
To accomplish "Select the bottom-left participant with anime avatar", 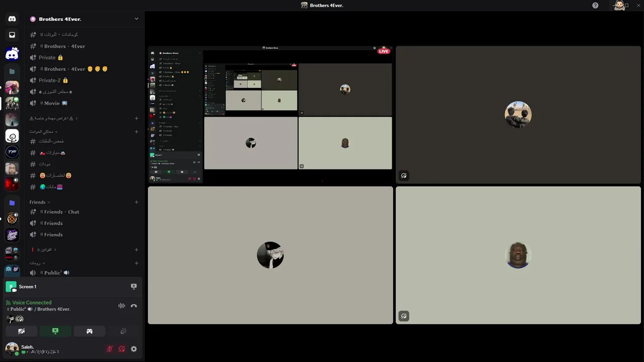I will pyautogui.click(x=270, y=255).
